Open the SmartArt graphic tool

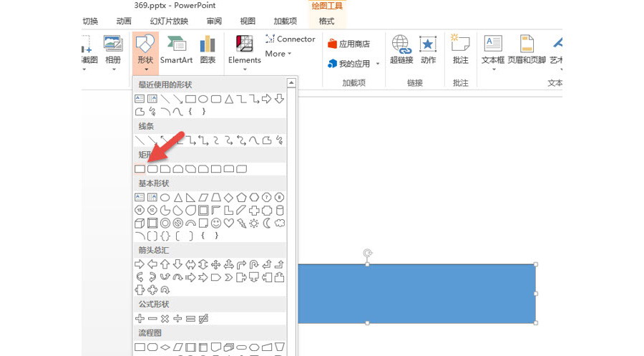coord(176,50)
